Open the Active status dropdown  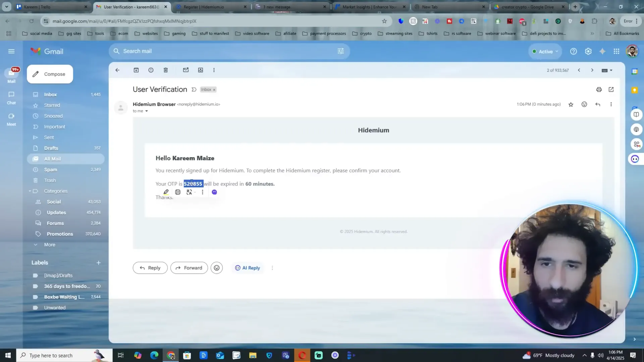click(x=545, y=52)
